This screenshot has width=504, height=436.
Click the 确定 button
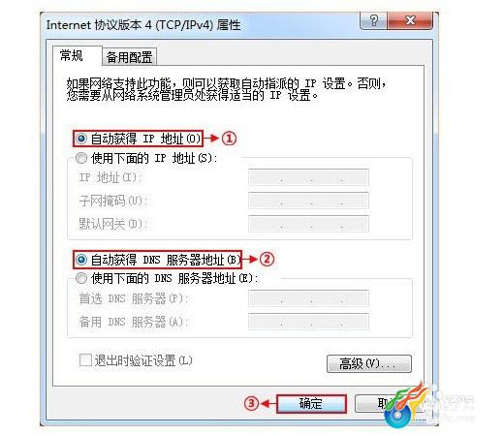[311, 403]
